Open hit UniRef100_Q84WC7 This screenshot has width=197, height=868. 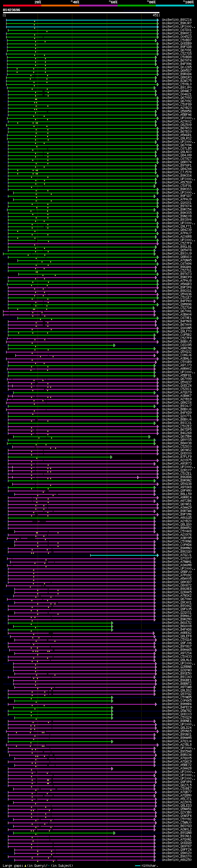(177, 91)
